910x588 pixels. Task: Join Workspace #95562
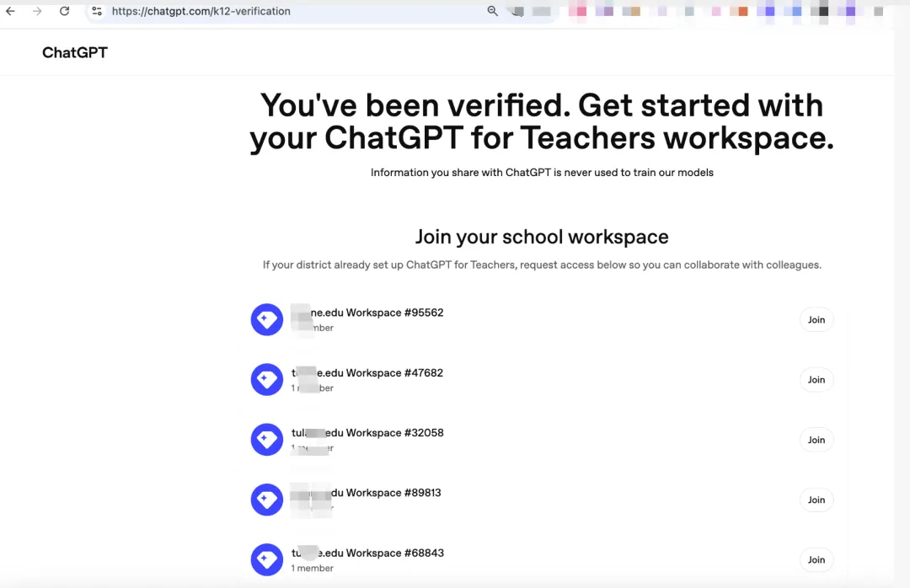(816, 320)
